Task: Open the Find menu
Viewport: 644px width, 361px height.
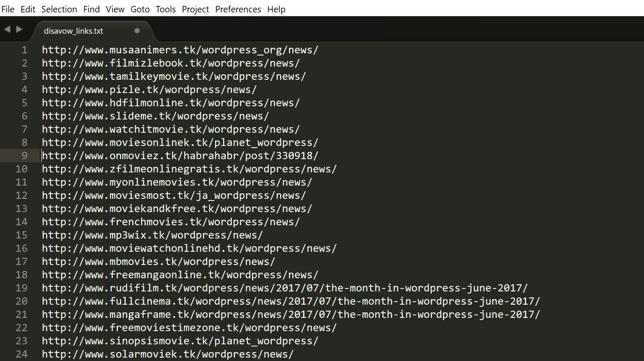Action: 91,9
